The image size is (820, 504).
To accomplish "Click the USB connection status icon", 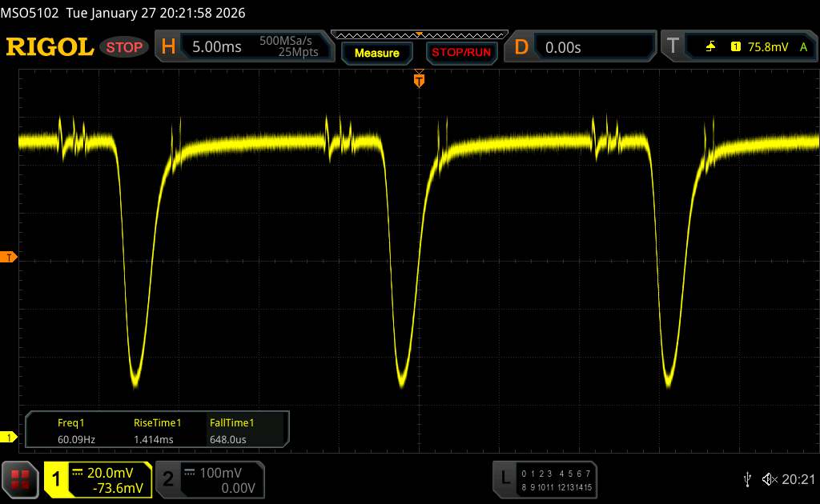I will click(747, 479).
